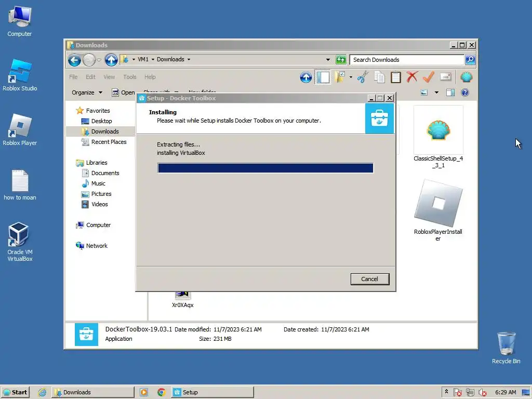Select 'how to moan' text file on desktop
This screenshot has width=532, height=399.
point(20,185)
